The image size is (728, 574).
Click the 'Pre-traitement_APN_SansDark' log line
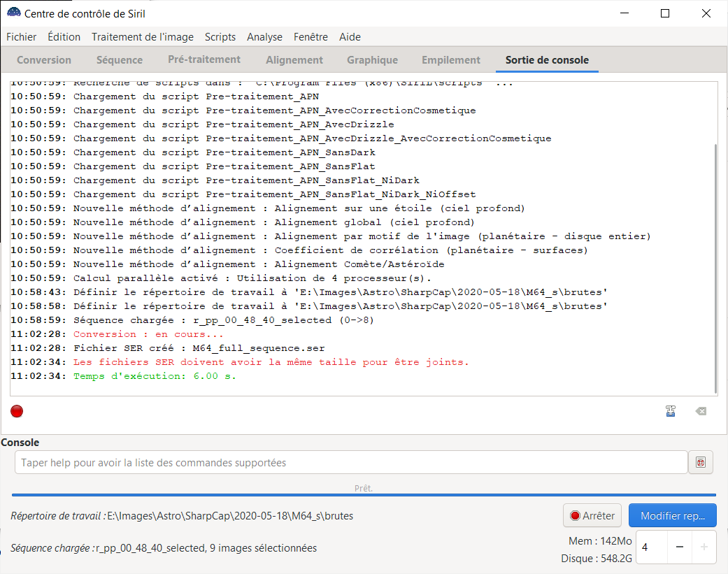pyautogui.click(x=193, y=152)
